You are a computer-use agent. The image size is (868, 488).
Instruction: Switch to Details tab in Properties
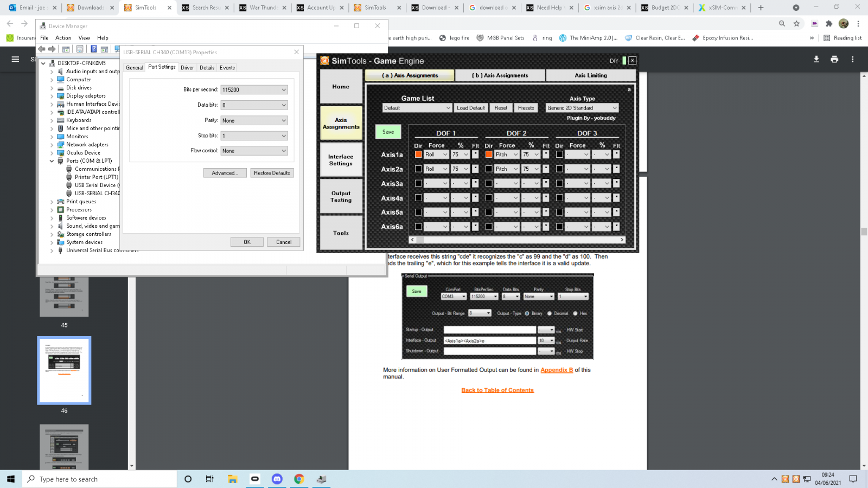coord(207,68)
